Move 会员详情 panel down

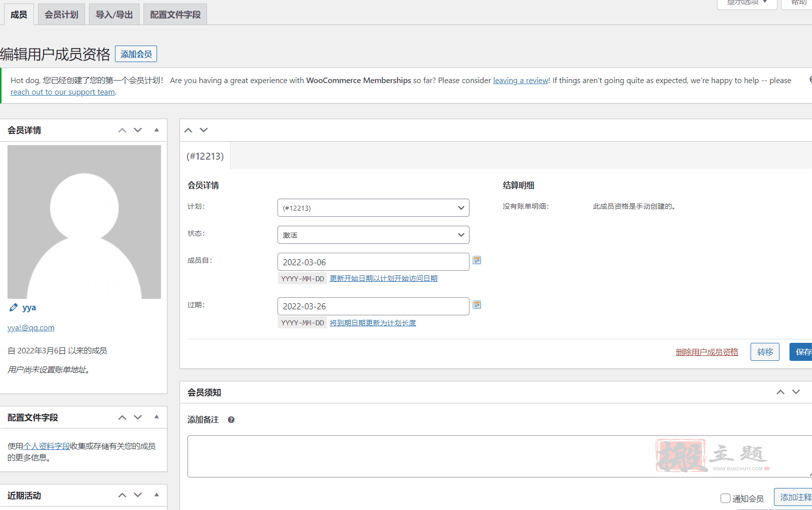[138, 130]
